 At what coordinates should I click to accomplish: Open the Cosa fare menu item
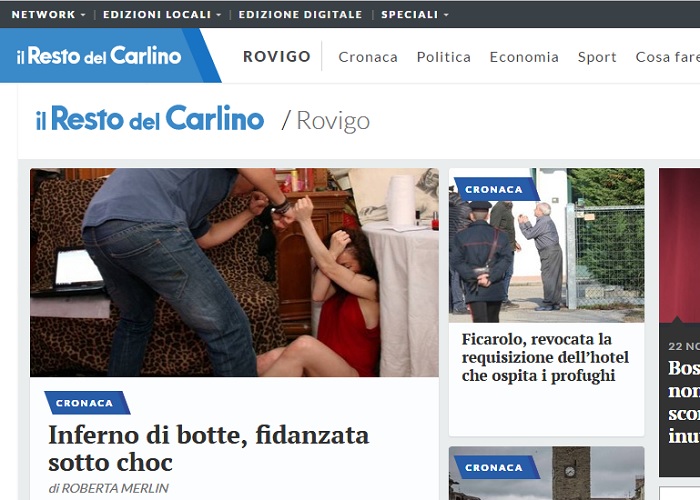pyautogui.click(x=666, y=57)
